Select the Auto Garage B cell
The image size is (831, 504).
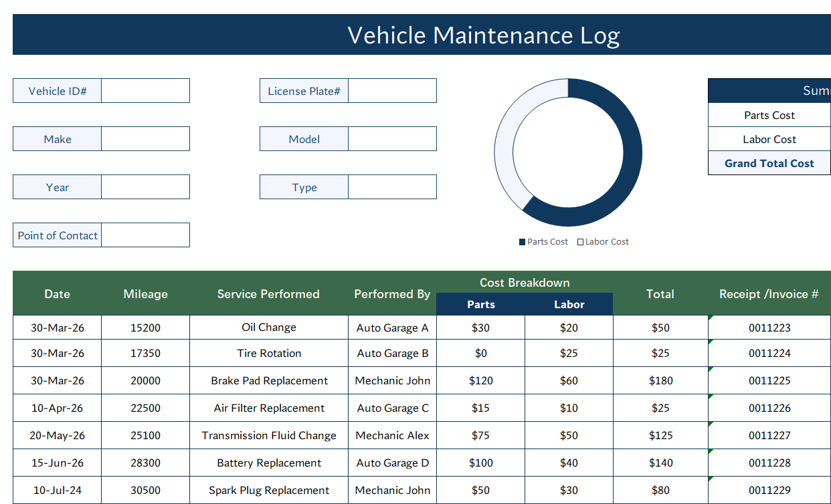click(x=392, y=353)
